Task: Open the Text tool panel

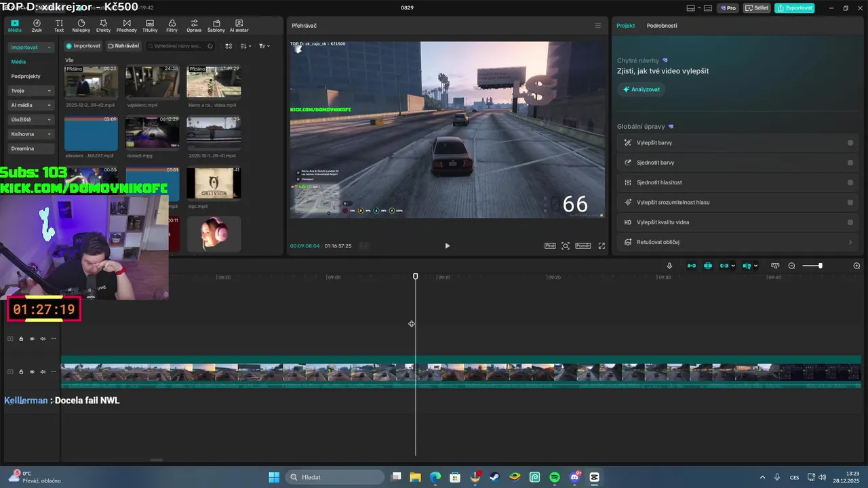Action: pos(59,26)
